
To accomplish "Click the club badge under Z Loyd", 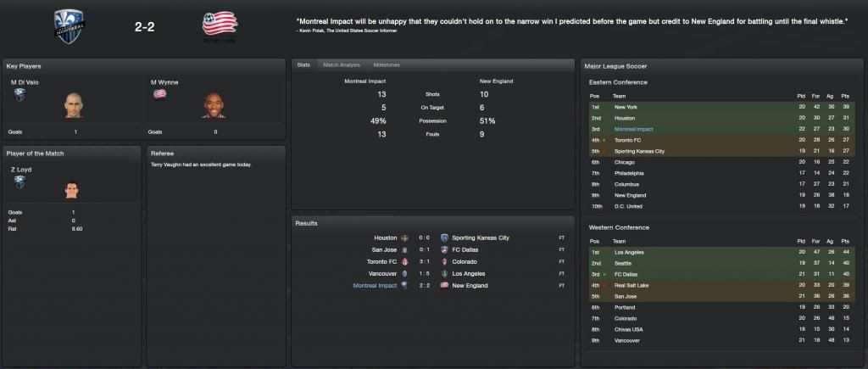I will 19,182.
